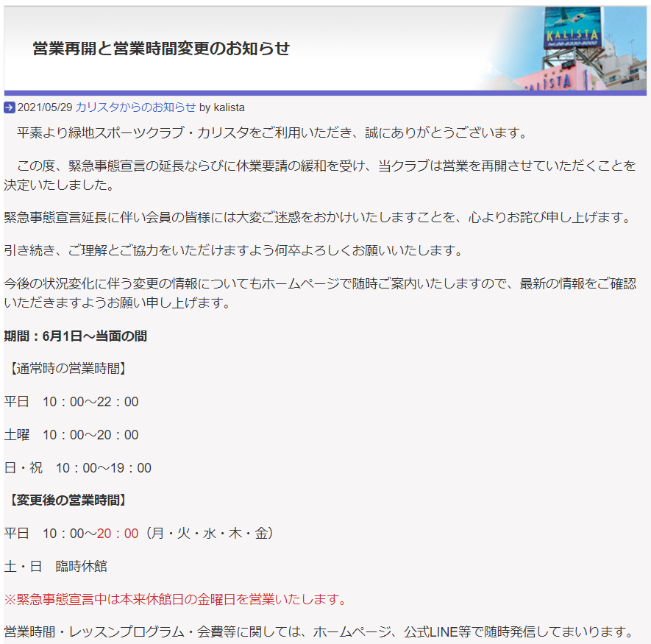
Task: Click the author text by kalista
Action: (222, 107)
